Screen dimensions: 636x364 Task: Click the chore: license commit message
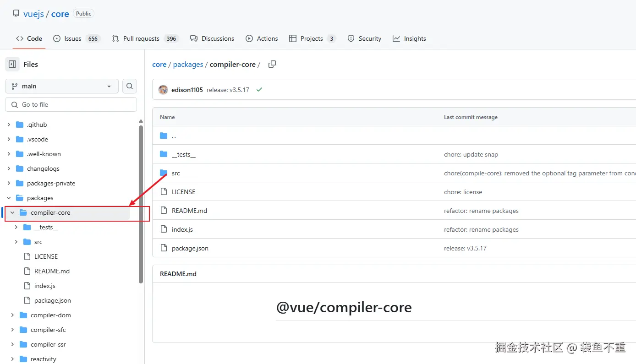click(x=463, y=192)
